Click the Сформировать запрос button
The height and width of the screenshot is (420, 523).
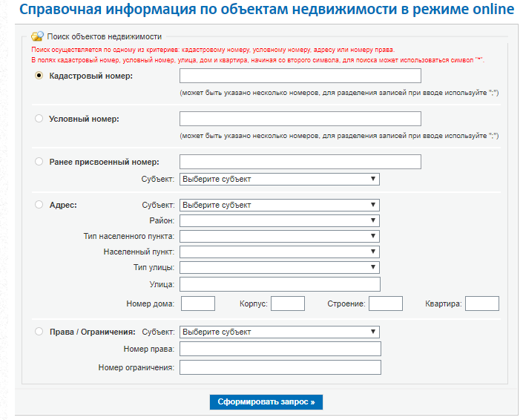click(266, 402)
